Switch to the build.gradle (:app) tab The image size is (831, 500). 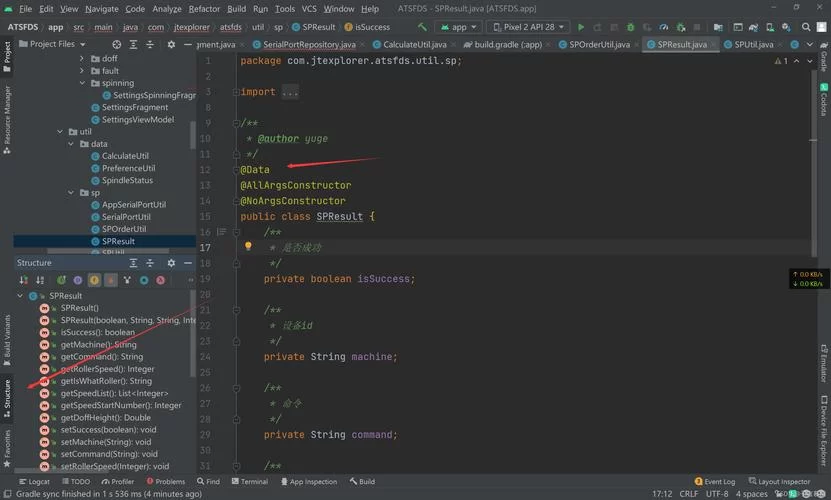pyautogui.click(x=507, y=45)
